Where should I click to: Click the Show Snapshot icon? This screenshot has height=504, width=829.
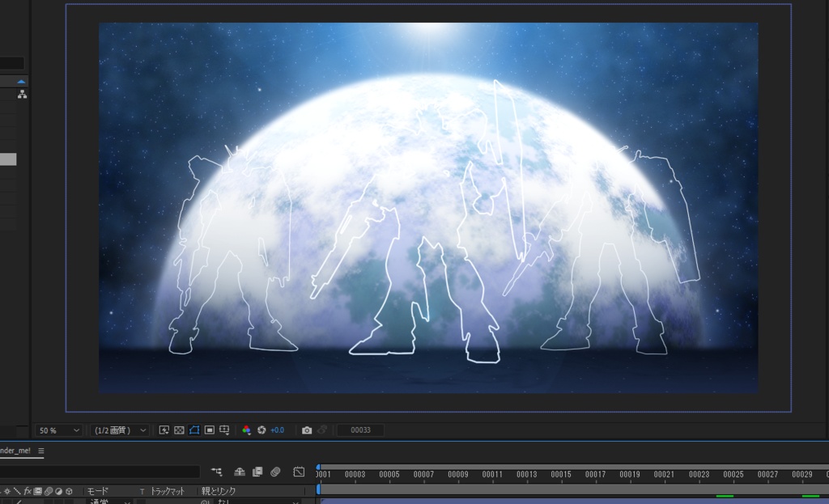point(322,430)
